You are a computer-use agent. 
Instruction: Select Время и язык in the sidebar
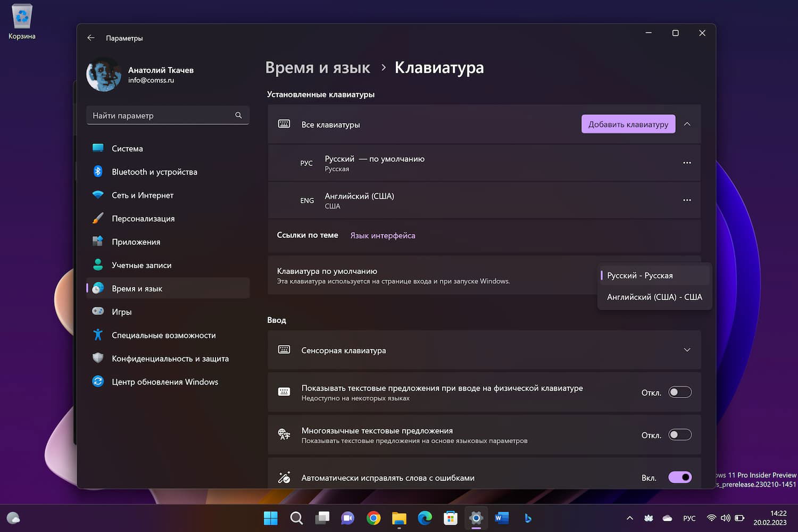pyautogui.click(x=168, y=288)
